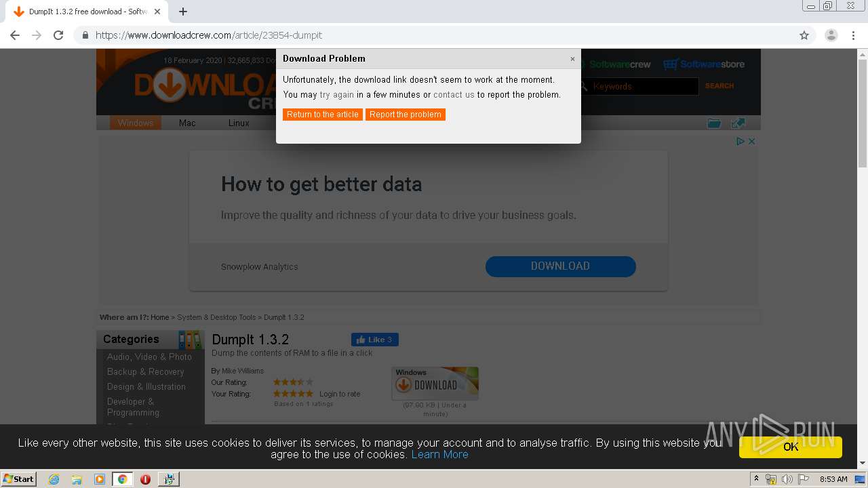The width and height of the screenshot is (868, 488).
Task: Switch to Chrome taskbar icon
Action: 122,479
